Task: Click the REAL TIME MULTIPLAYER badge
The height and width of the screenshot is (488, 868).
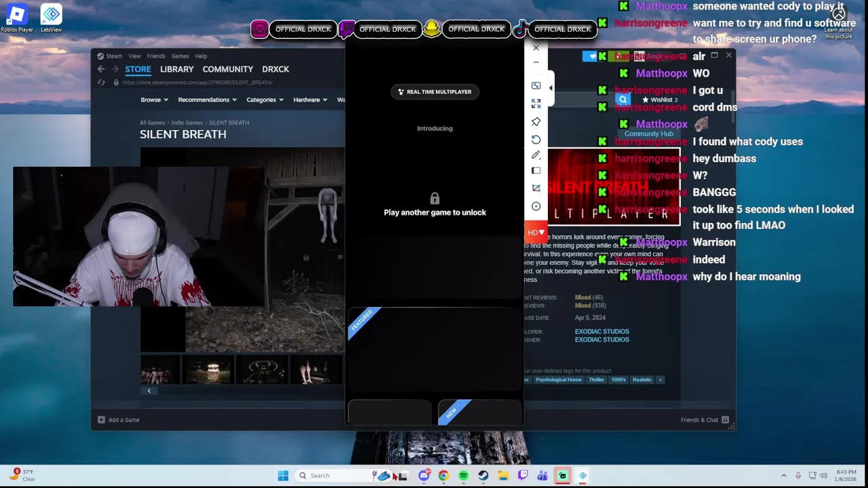Action: tap(435, 91)
